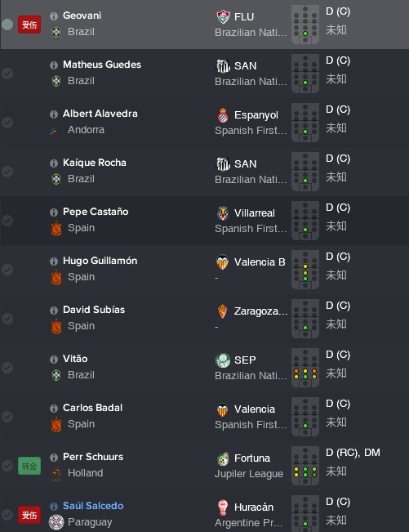Image resolution: width=409 pixels, height=532 pixels.
Task: Click the green transfer badge on Perr Schuurs
Action: (x=29, y=466)
